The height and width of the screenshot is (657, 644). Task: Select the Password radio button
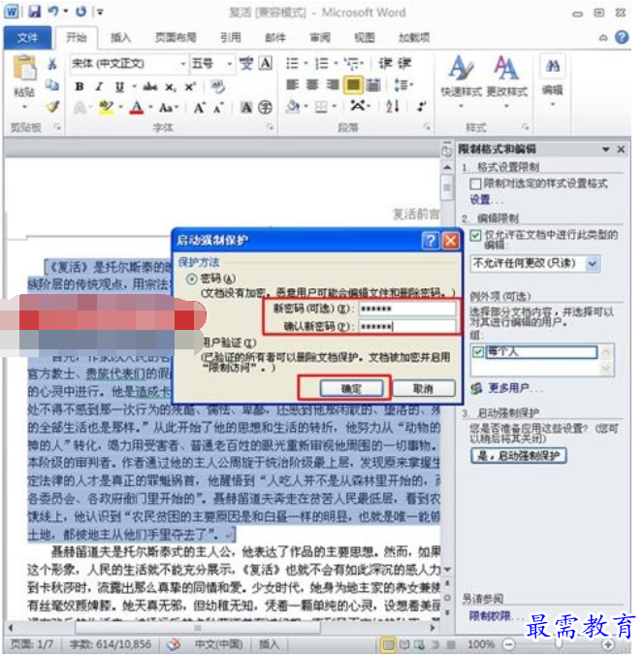click(x=191, y=279)
